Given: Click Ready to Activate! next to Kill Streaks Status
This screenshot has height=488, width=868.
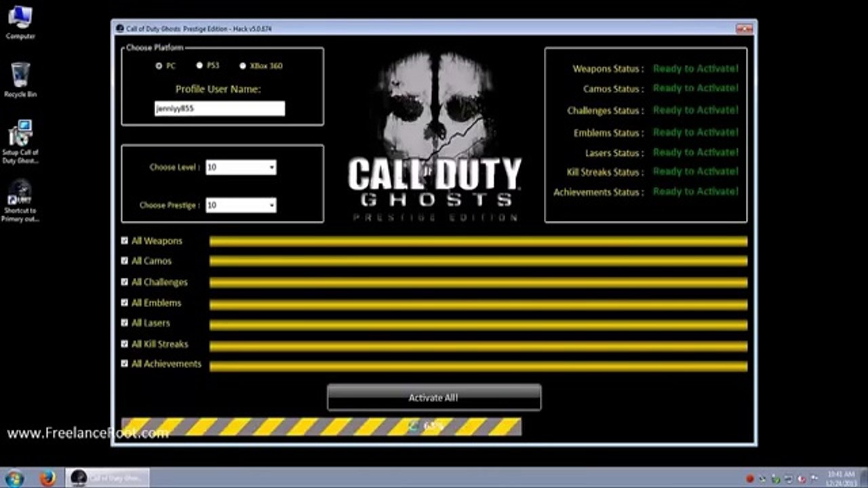Looking at the screenshot, I should (695, 171).
